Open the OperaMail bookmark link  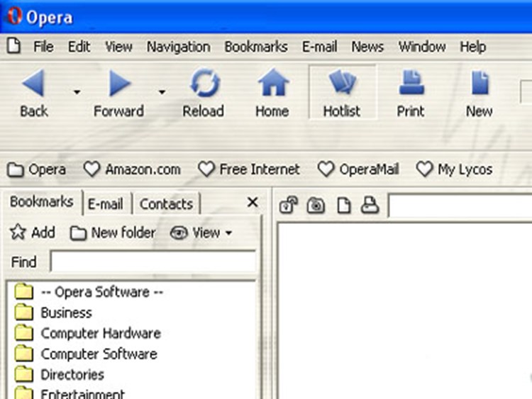tap(358, 169)
